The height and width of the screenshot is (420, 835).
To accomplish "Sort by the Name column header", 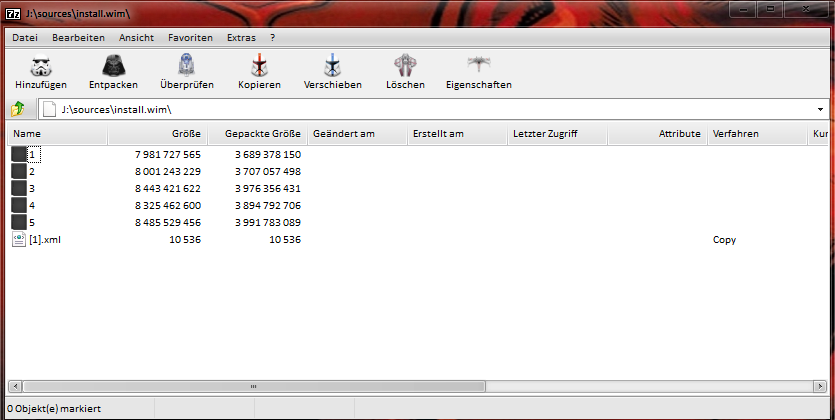I will click(58, 134).
